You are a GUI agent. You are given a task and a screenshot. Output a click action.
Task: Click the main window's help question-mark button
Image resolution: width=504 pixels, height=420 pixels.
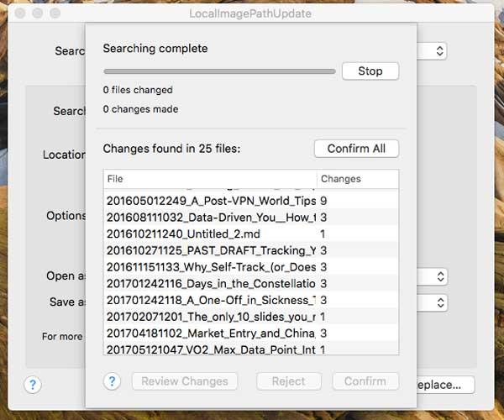pos(33,385)
